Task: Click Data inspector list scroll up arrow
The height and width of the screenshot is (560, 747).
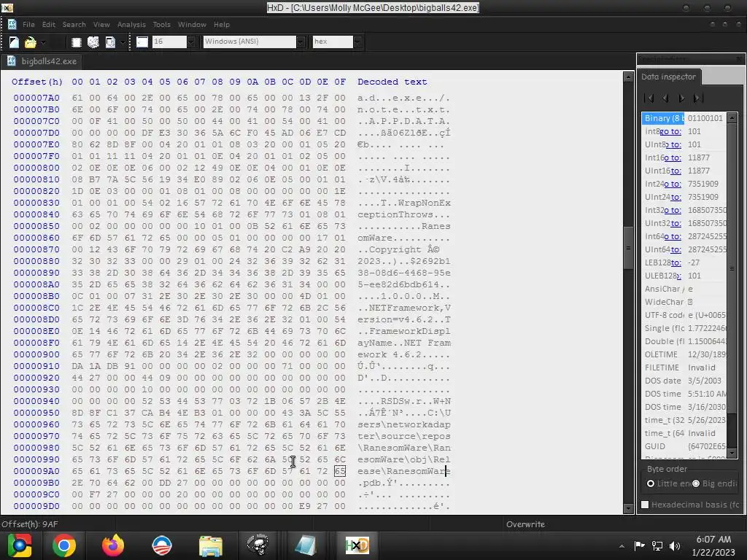Action: click(732, 117)
